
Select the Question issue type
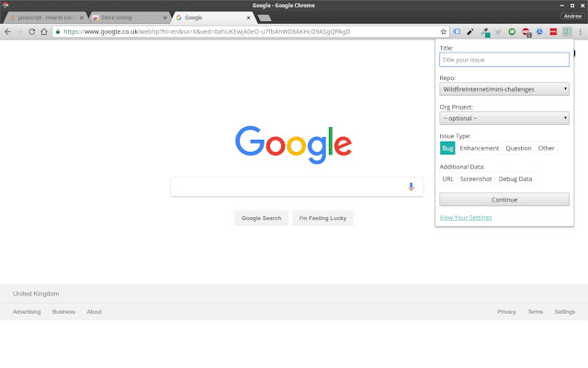click(x=518, y=148)
